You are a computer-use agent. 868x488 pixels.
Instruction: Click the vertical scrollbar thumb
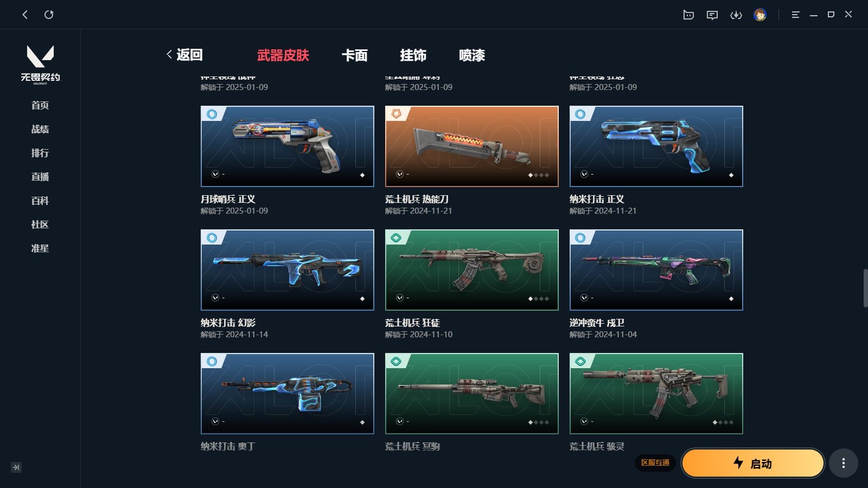tap(865, 288)
